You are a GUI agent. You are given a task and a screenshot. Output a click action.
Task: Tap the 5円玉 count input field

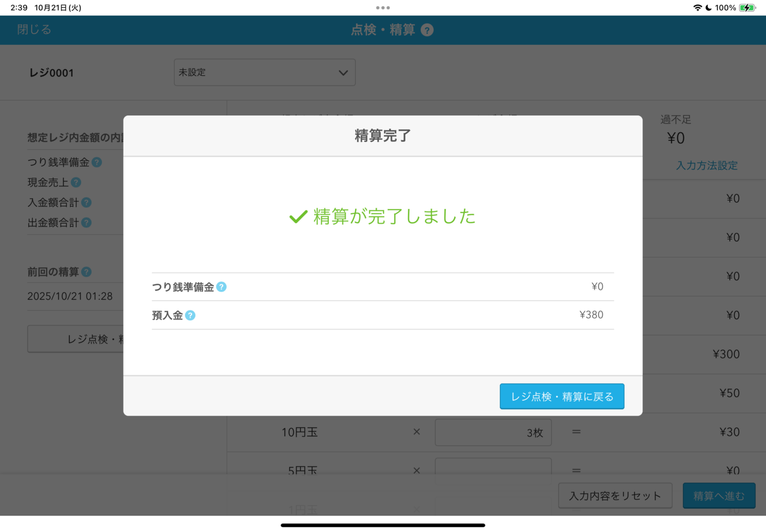[x=493, y=468]
